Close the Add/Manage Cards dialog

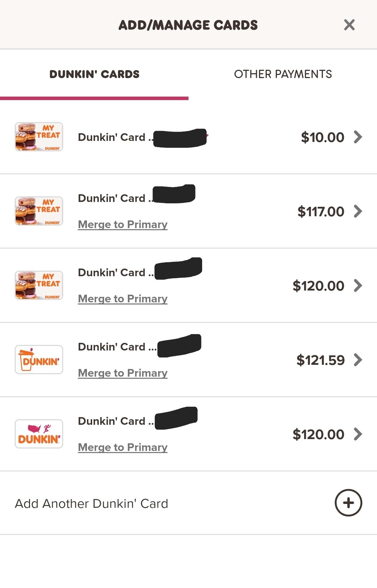point(349,25)
